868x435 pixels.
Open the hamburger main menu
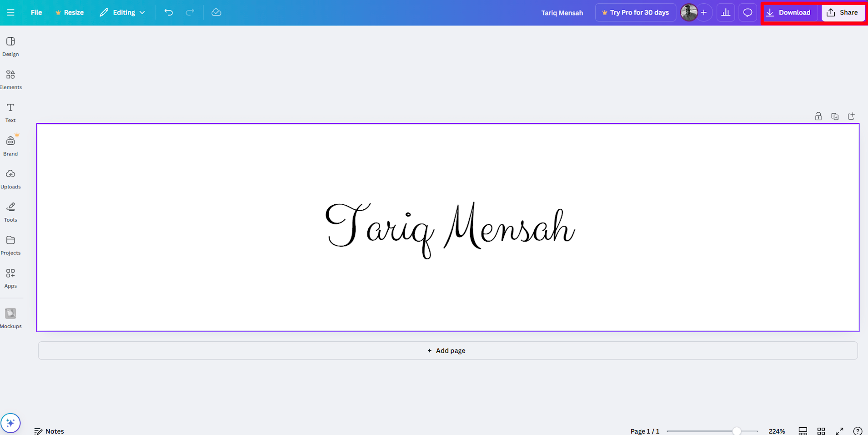pyautogui.click(x=10, y=12)
